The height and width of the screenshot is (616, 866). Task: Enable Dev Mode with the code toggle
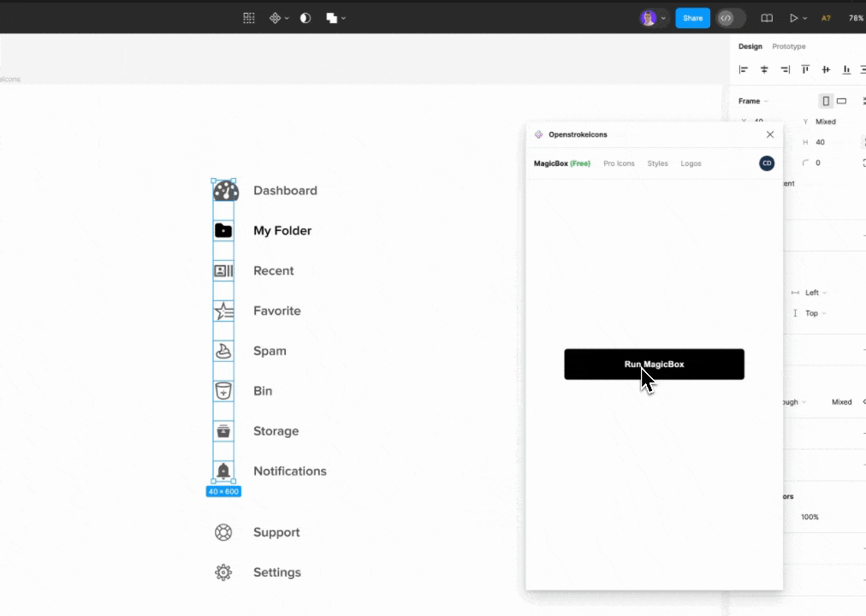click(x=727, y=18)
